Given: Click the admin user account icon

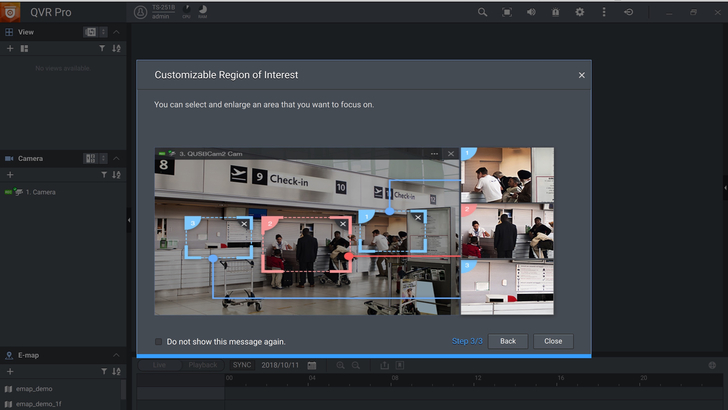Looking at the screenshot, I should pyautogui.click(x=141, y=12).
